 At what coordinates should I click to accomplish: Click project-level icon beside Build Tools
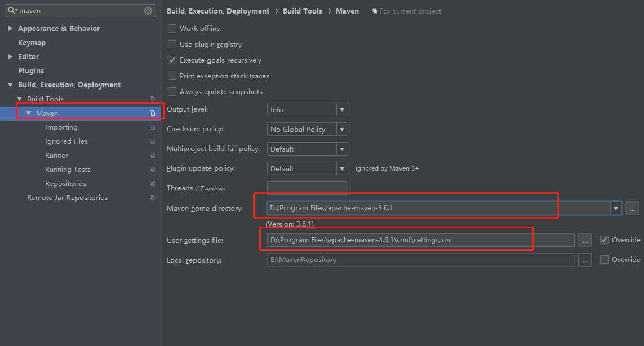[152, 99]
